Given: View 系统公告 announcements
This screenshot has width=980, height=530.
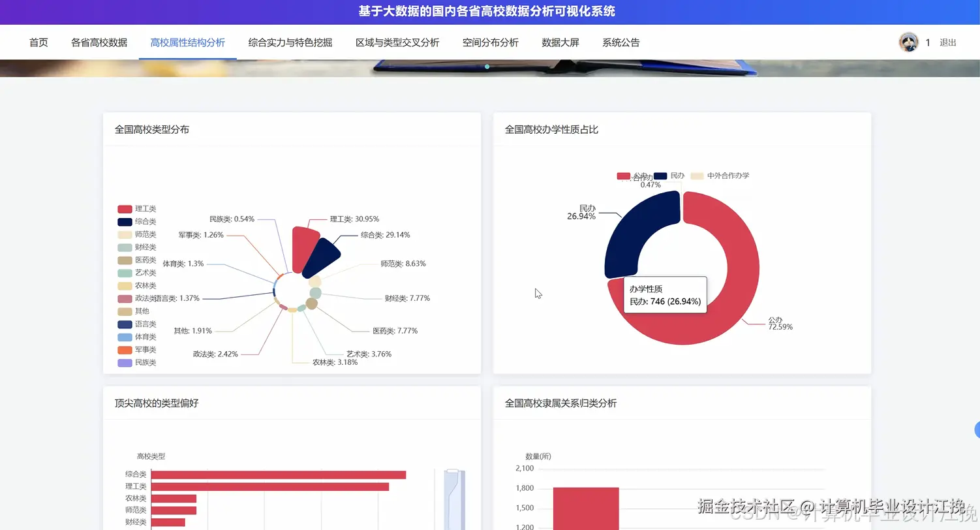Looking at the screenshot, I should [x=621, y=42].
